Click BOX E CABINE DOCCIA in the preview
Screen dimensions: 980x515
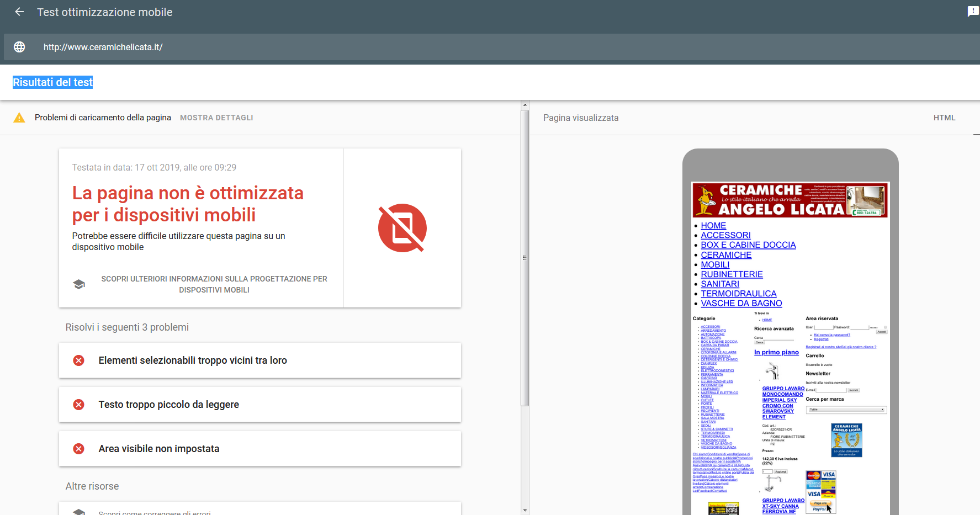click(748, 245)
